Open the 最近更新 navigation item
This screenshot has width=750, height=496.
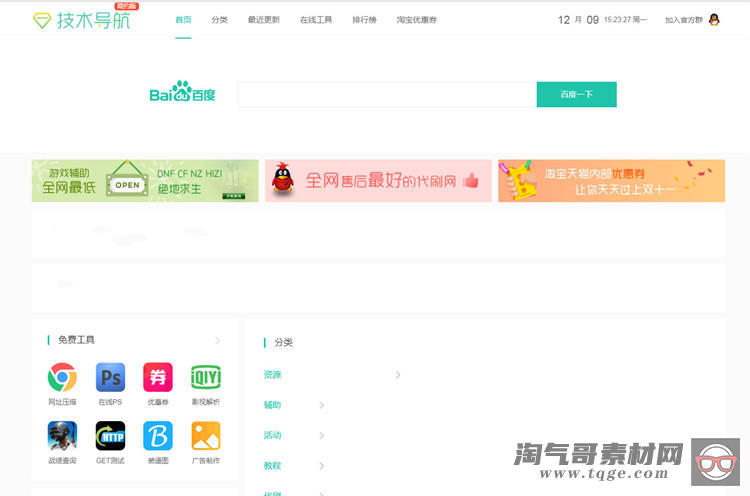pos(264,20)
